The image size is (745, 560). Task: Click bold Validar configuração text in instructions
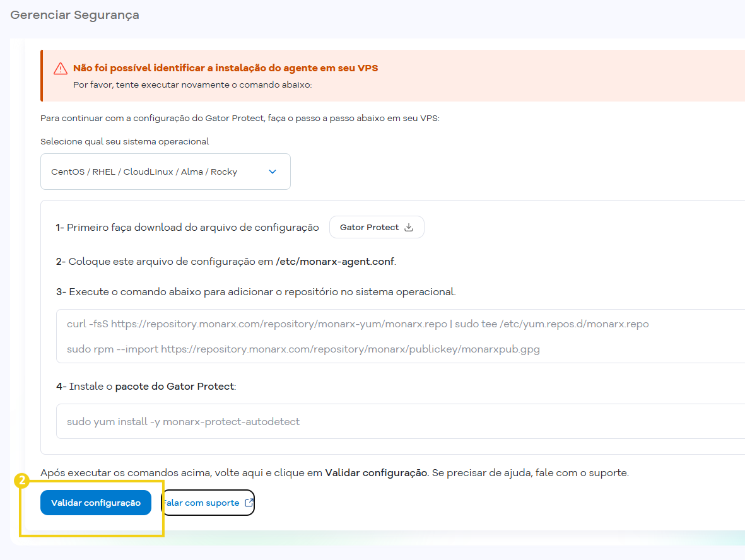click(x=377, y=472)
